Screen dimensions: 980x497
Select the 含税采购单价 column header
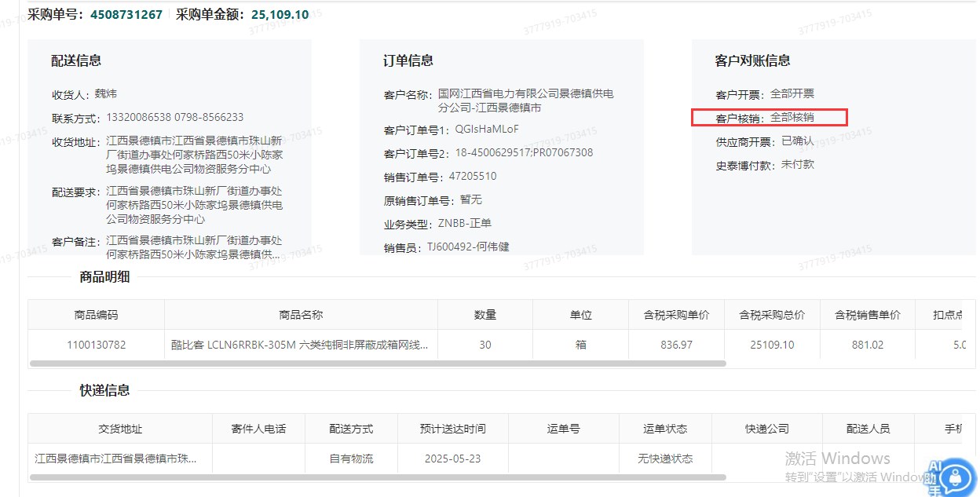click(x=676, y=315)
